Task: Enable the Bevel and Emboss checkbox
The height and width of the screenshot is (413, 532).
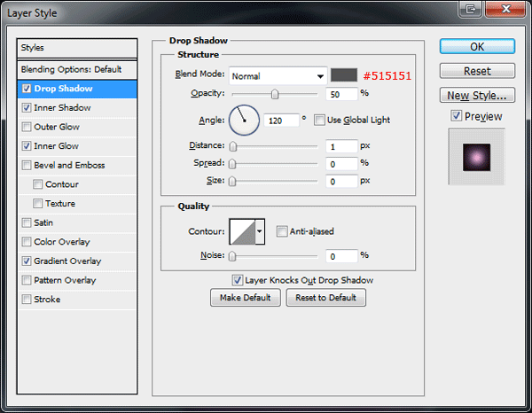Action: pos(27,166)
